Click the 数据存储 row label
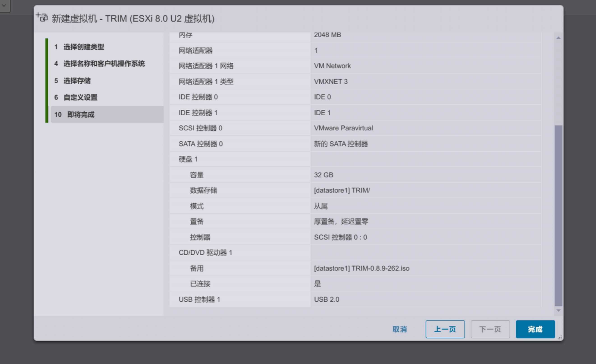Image resolution: width=596 pixels, height=364 pixels. point(203,190)
